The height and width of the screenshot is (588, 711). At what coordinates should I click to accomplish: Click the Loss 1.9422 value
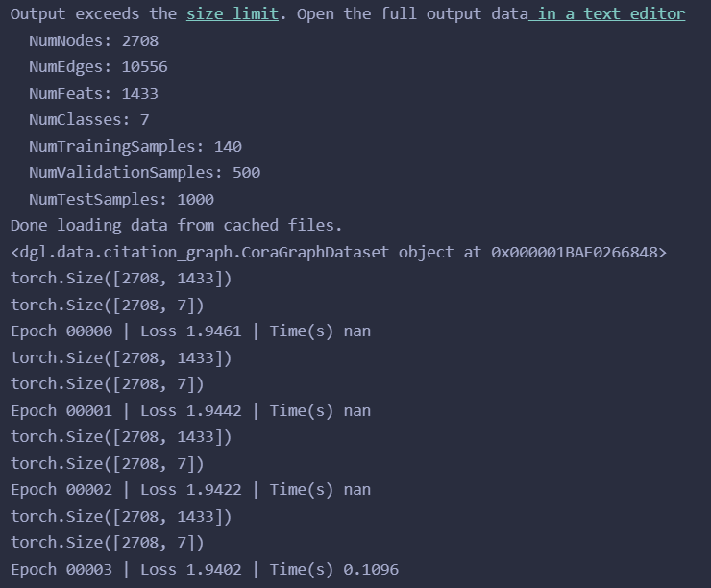(191, 490)
